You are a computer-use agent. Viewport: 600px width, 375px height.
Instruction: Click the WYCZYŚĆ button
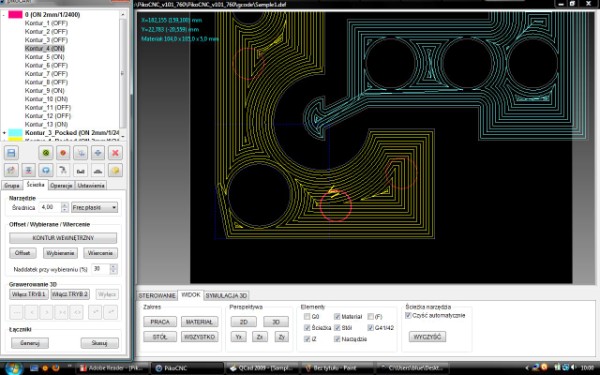(427, 337)
